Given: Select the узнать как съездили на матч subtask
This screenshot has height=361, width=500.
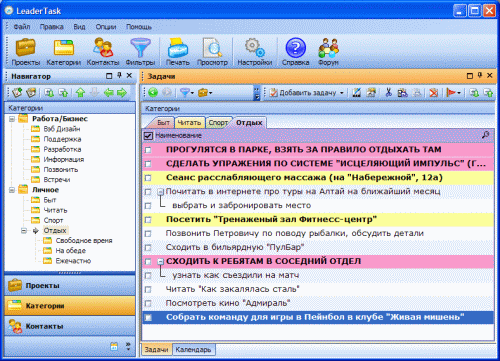Looking at the screenshot, I should 318,275.
